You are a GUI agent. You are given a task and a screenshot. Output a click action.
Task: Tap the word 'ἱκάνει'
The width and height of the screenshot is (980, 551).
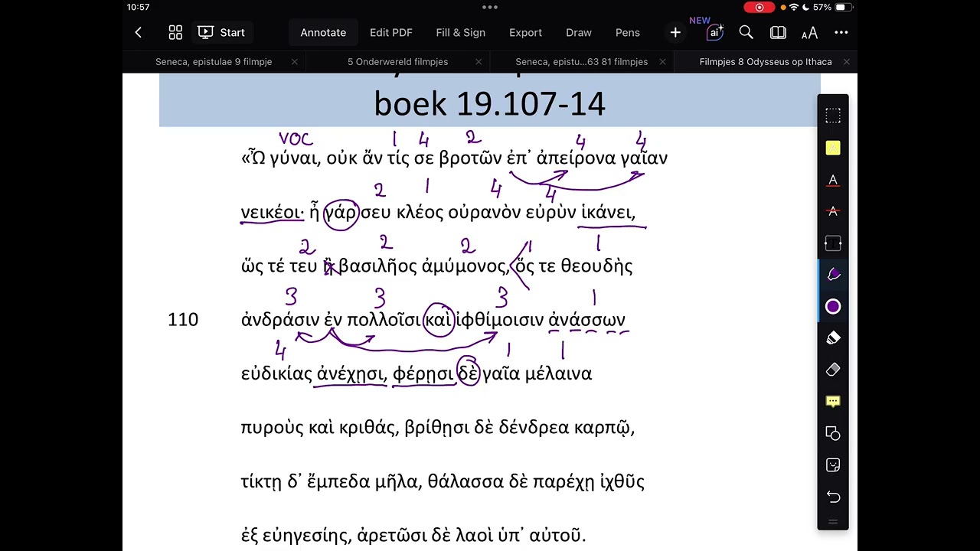608,213
